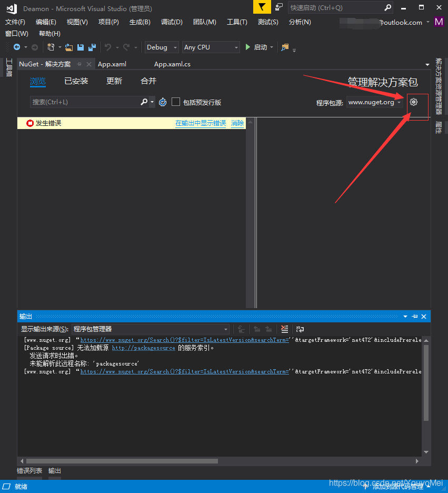Click the feedback icon beside quick launch
This screenshot has width=448, height=493.
tap(278, 7)
